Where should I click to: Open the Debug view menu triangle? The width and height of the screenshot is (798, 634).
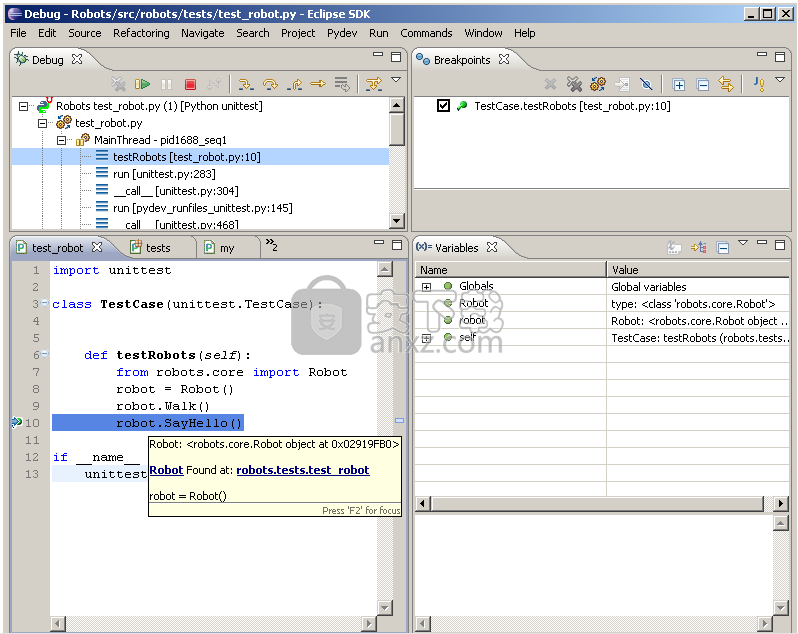pos(396,80)
